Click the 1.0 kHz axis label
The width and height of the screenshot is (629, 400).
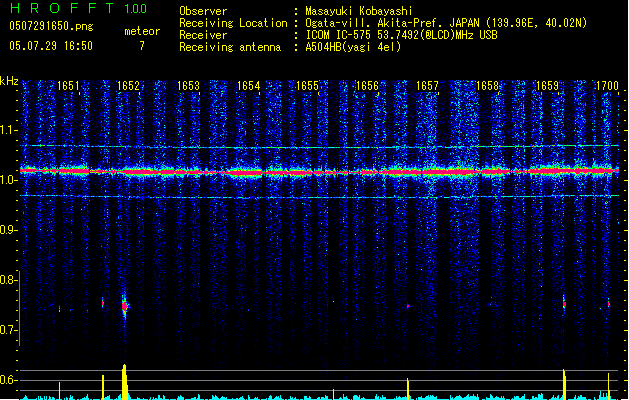click(8, 180)
